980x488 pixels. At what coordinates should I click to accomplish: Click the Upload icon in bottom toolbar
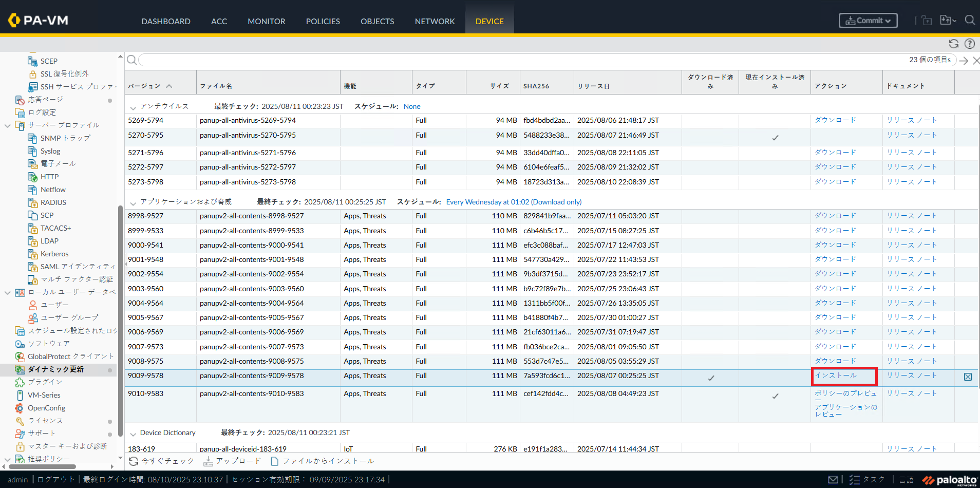coord(208,461)
